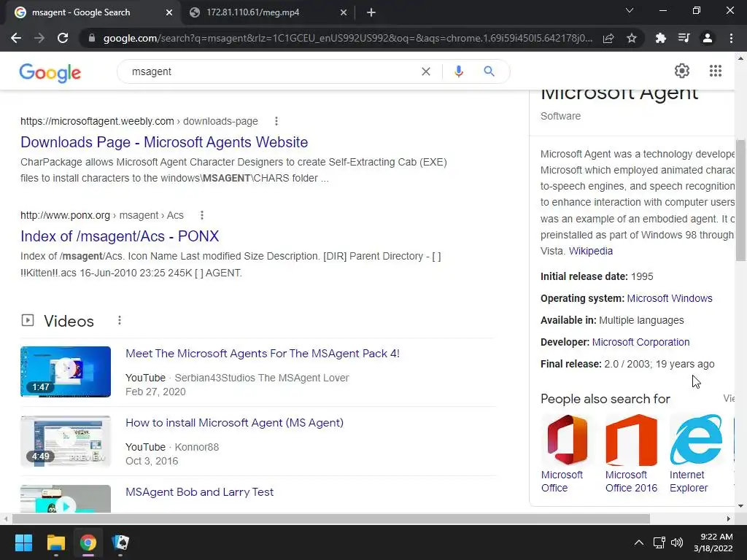The height and width of the screenshot is (560, 747).
Task: Open Chrome profile avatar icon
Action: pos(708,38)
